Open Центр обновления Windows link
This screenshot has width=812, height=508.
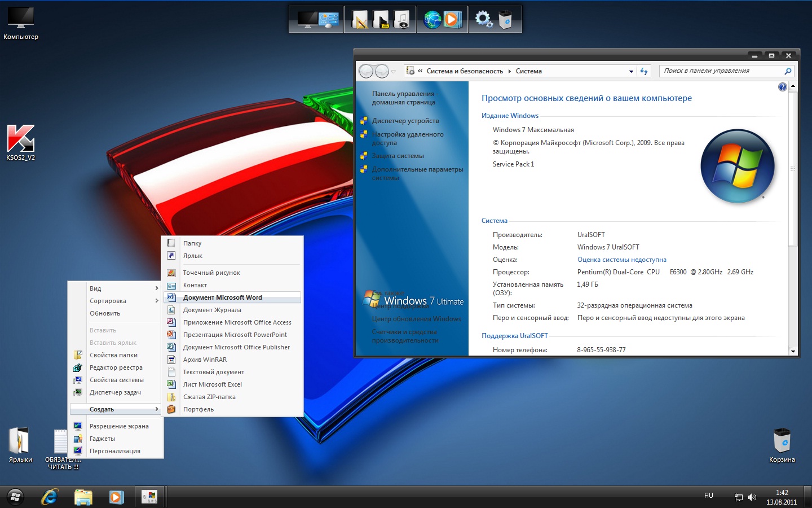pyautogui.click(x=416, y=319)
